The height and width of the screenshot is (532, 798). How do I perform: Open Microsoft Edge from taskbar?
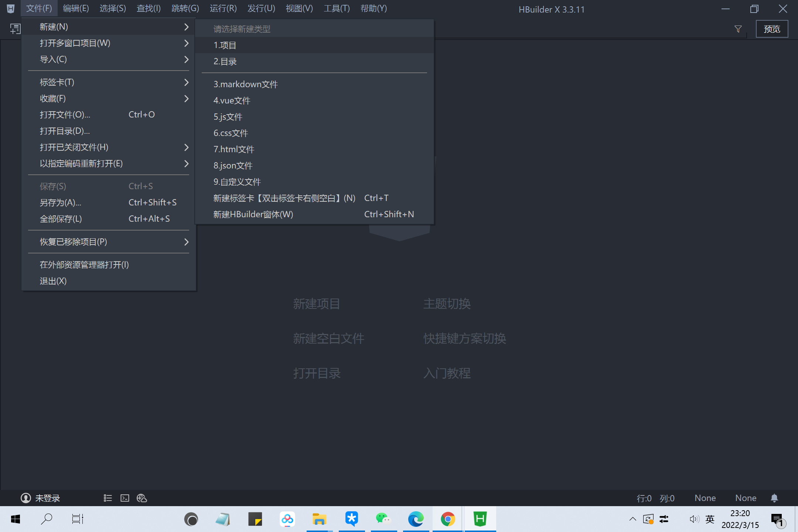[x=416, y=519]
